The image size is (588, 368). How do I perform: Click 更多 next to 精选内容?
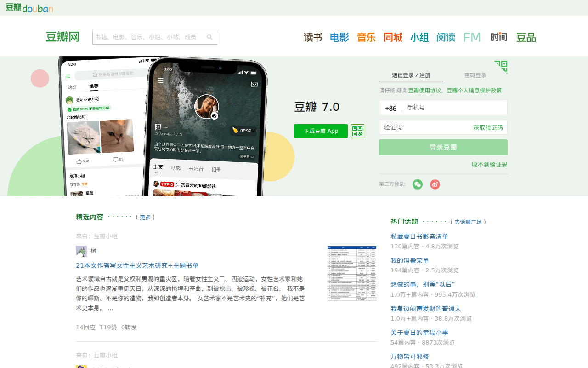(x=145, y=218)
